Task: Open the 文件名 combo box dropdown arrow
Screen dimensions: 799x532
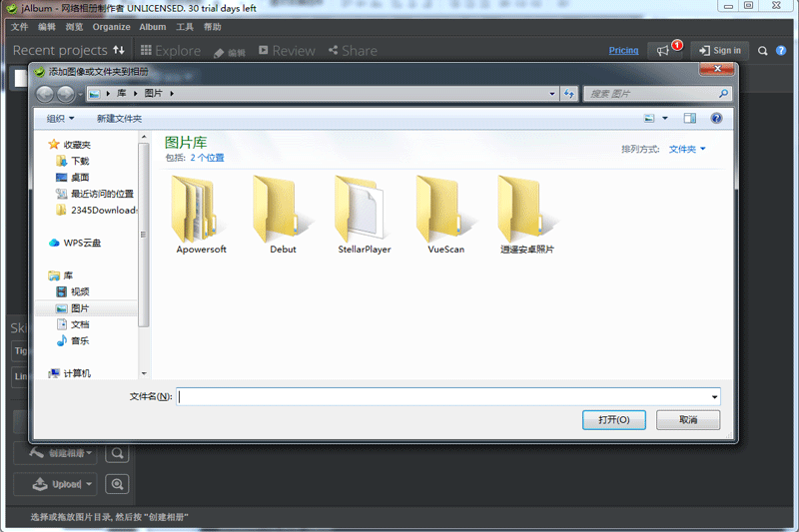Action: tap(714, 396)
